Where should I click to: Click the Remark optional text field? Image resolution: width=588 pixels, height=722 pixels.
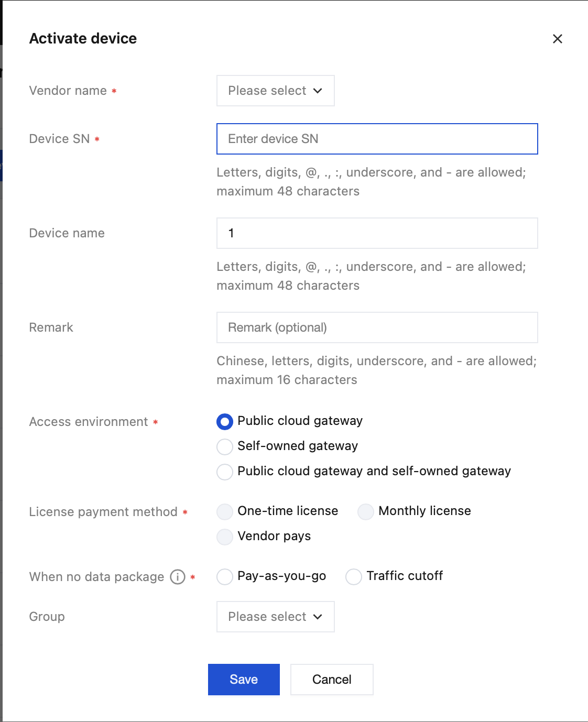click(x=377, y=327)
